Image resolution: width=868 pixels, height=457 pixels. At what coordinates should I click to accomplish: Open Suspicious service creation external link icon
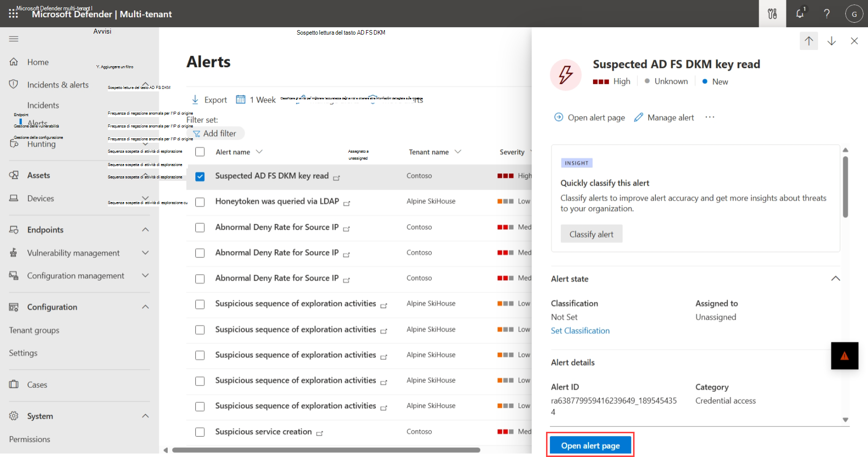(x=320, y=433)
